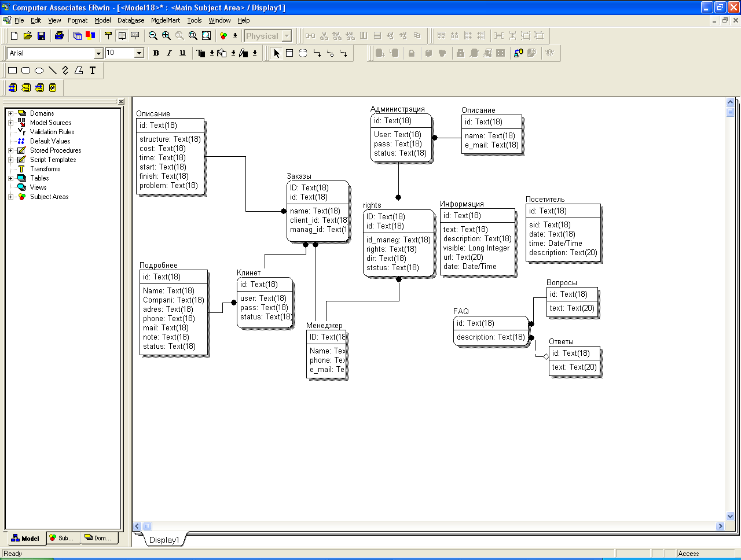Pick the fill color bucket tool
This screenshot has width=741, height=560.
pyautogui.click(x=222, y=53)
